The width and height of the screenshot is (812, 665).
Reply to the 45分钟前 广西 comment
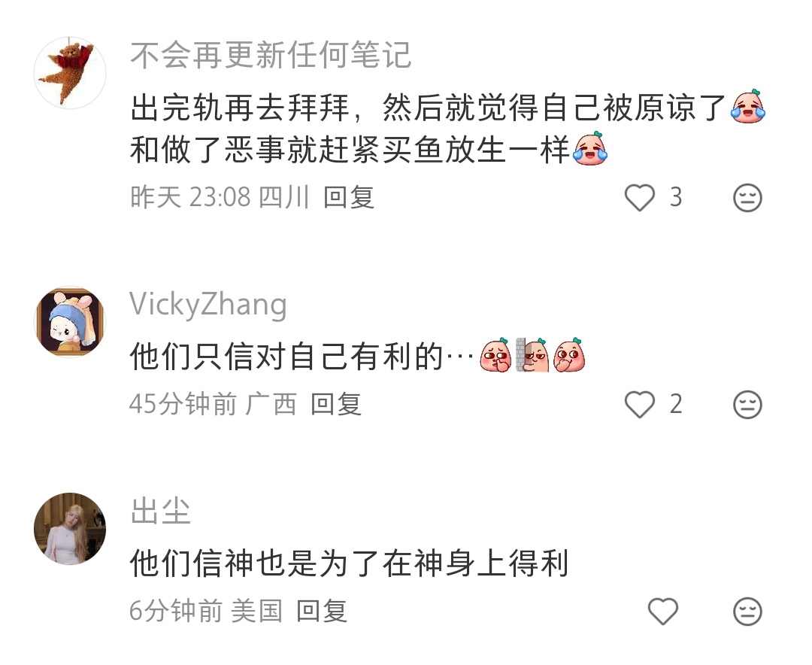tap(335, 404)
